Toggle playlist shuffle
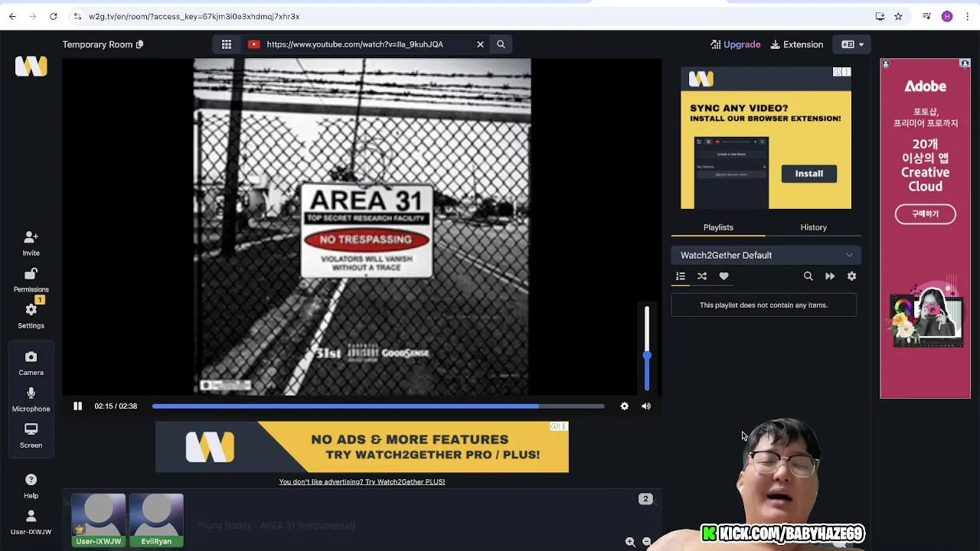 pos(702,276)
